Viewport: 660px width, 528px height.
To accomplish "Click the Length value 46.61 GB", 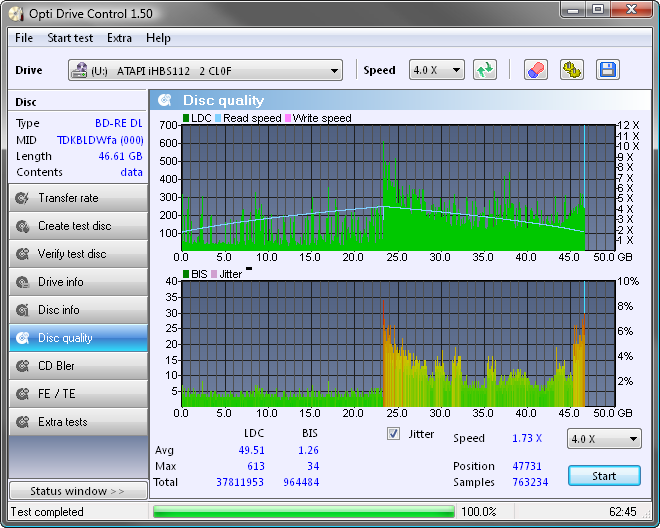I will 120,156.
